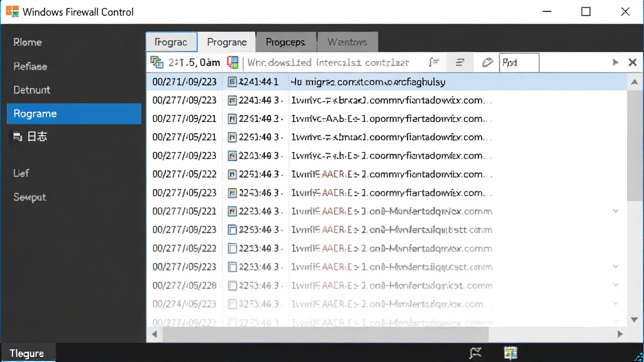Click the address text in the 2233:40.3 row
This screenshot has height=362, width=644.
391,248
